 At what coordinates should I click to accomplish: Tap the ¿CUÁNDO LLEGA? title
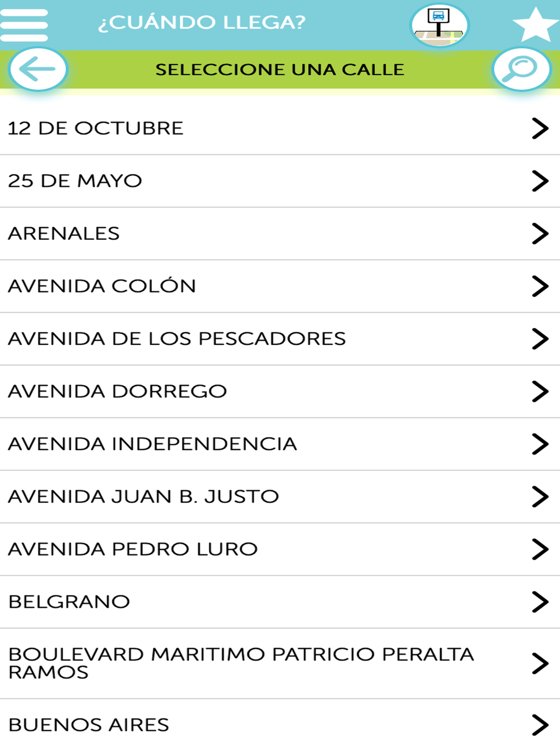tap(202, 22)
